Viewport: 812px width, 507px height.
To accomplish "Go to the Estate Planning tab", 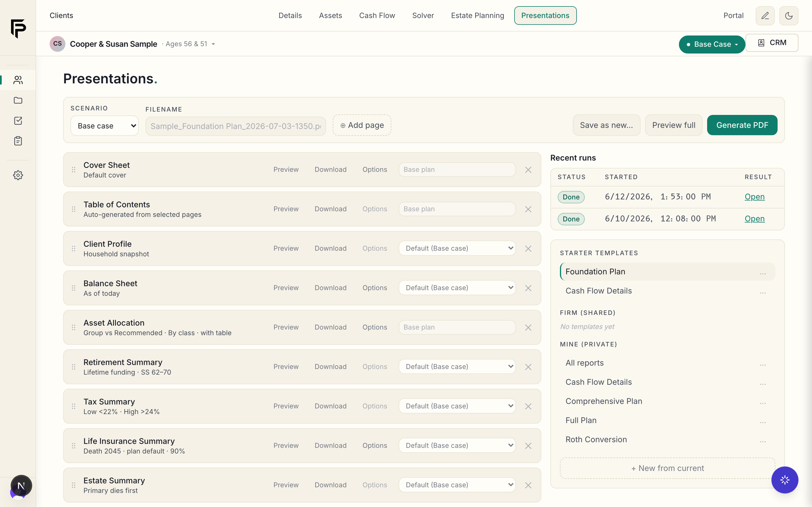I will click(x=477, y=16).
